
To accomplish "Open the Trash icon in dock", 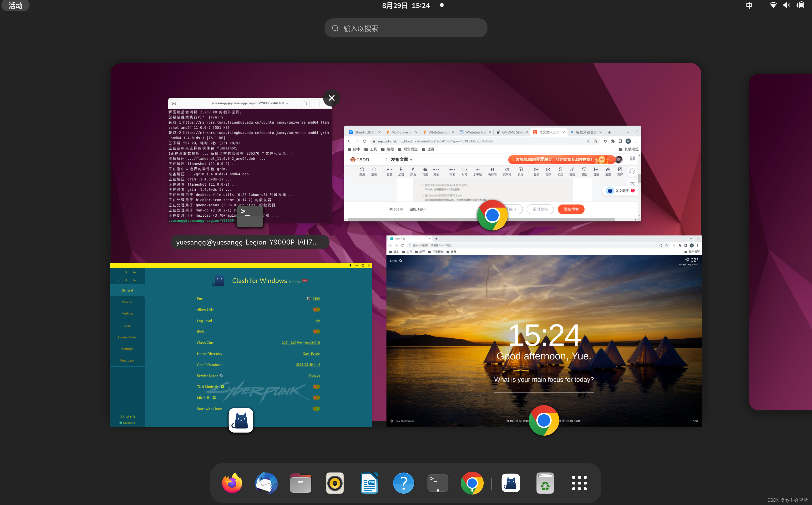I will 545,483.
